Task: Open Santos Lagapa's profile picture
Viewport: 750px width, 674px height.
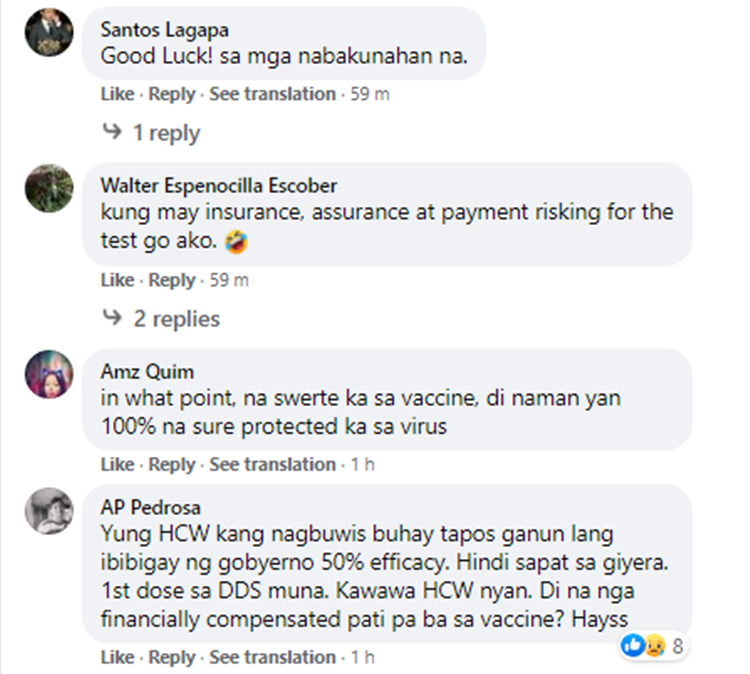Action: [49, 32]
